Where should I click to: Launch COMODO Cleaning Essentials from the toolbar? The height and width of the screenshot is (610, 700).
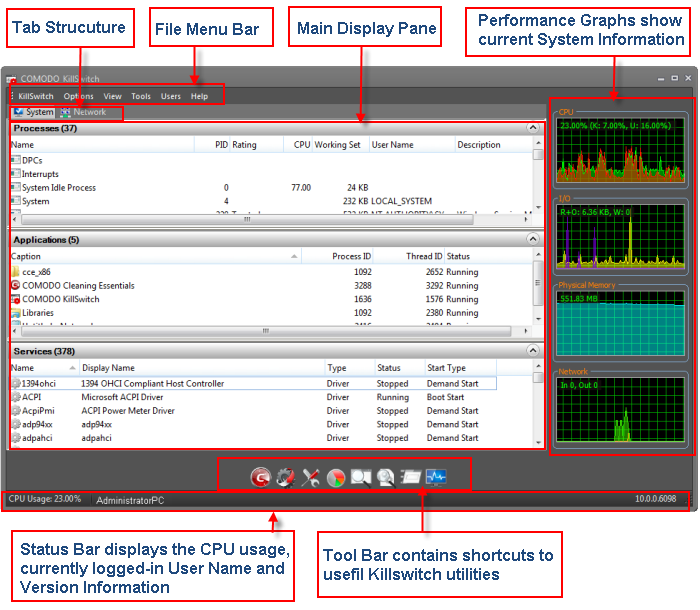point(260,477)
